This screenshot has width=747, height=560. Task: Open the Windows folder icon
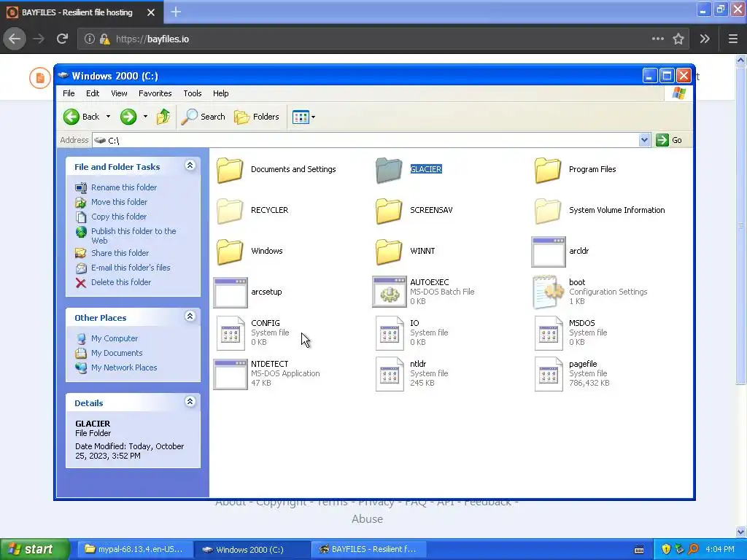coord(230,252)
